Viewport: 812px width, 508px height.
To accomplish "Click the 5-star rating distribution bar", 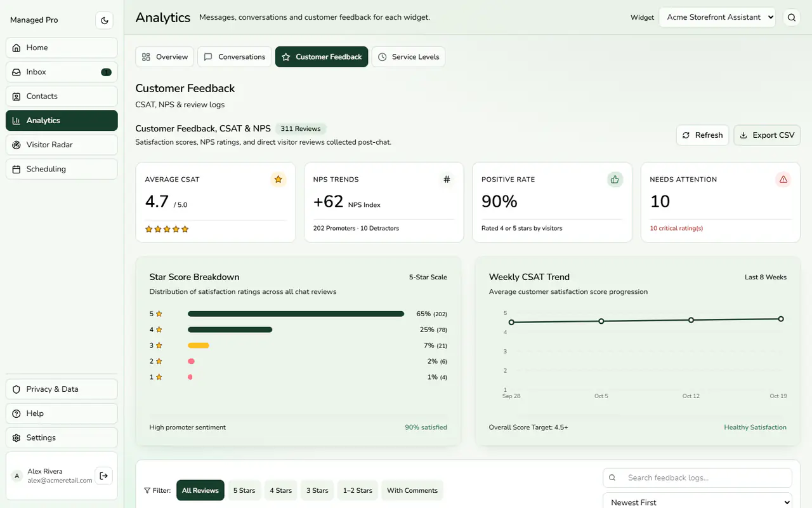I will pyautogui.click(x=296, y=314).
